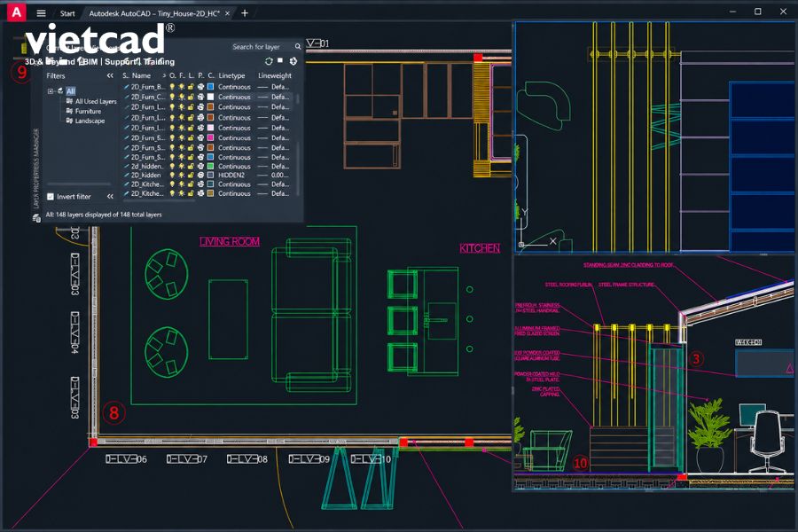Change white color swatch of 2D_Furn_C layer
Viewport: 798px width, 532px height.
[x=210, y=97]
